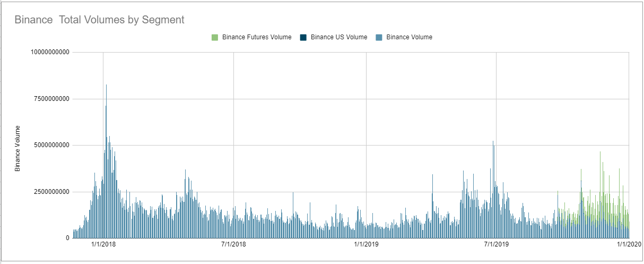Screen dimensions: 644x264
Task: Click the chart title 'Binance Total Volumes by Segment'
Action: point(99,20)
